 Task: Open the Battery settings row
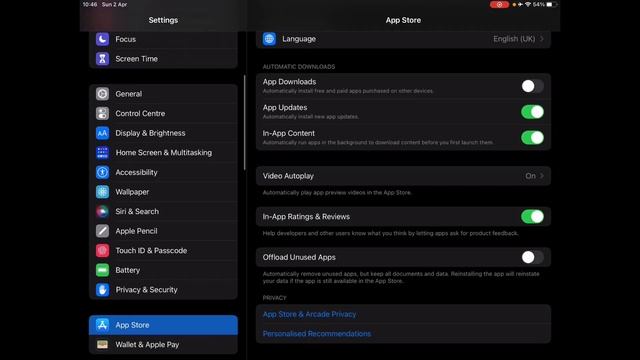click(x=163, y=270)
